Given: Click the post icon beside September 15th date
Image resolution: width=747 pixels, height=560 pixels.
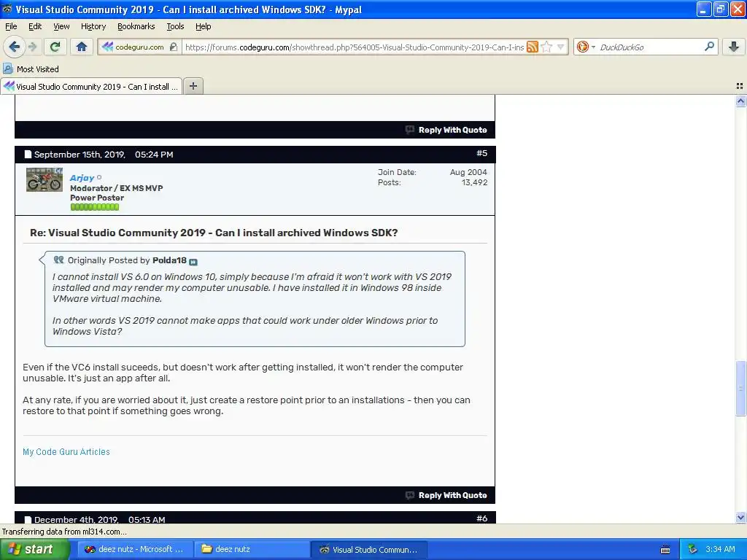Looking at the screenshot, I should coord(28,155).
